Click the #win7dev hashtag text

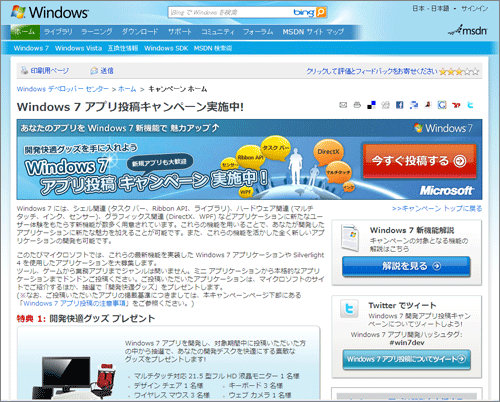(407, 343)
